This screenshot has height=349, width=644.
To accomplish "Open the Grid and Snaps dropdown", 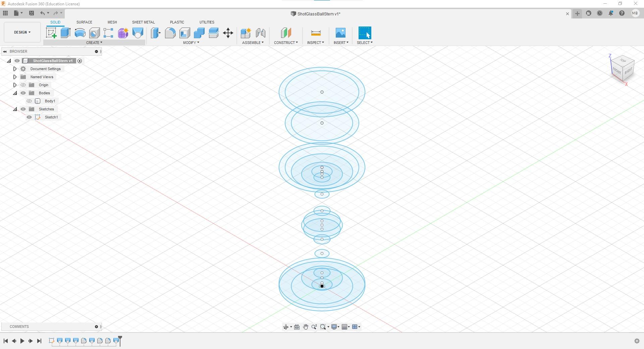I will click(346, 327).
